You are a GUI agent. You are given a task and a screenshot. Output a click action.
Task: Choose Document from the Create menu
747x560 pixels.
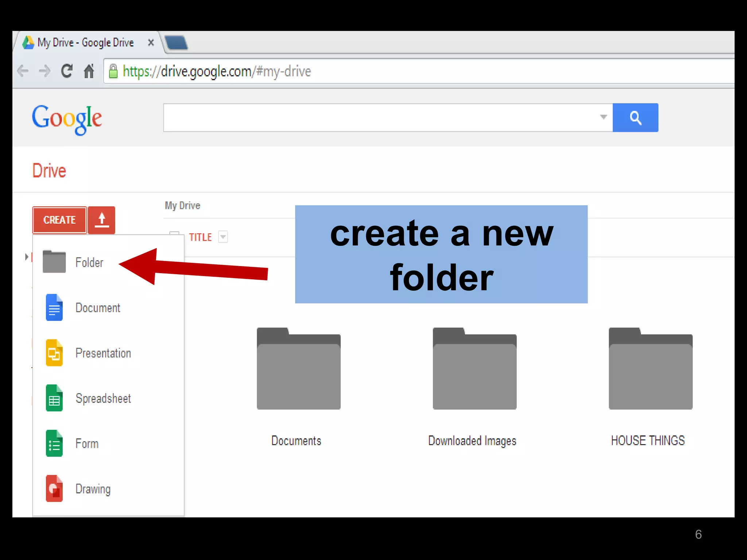tap(108, 308)
